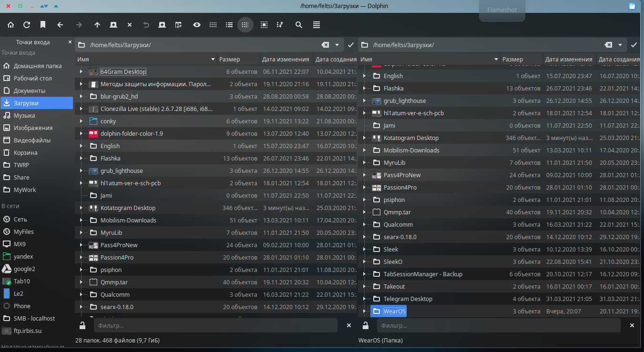Sort left pane by Размер column
The height and width of the screenshot is (352, 644).
click(x=238, y=60)
